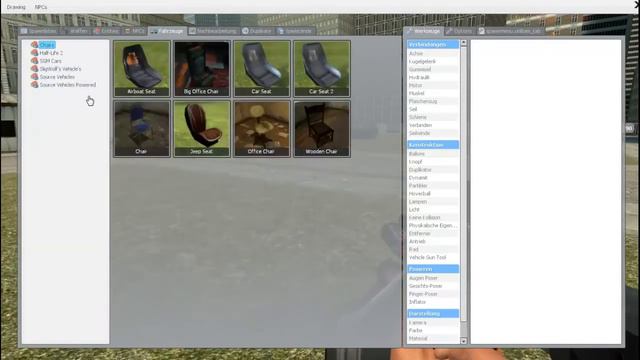Switch to the Entities tab

coord(107,31)
